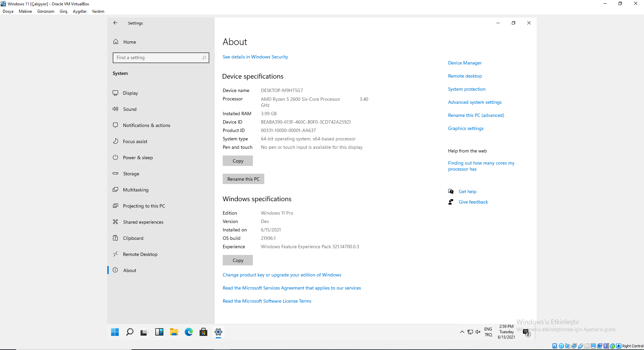Open the Device Manager link
The height and width of the screenshot is (350, 644).
[x=465, y=63]
